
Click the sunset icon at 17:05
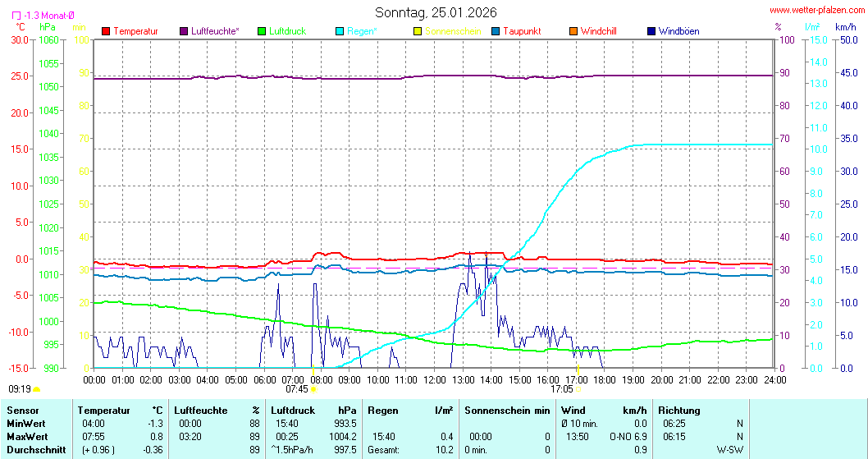click(578, 389)
